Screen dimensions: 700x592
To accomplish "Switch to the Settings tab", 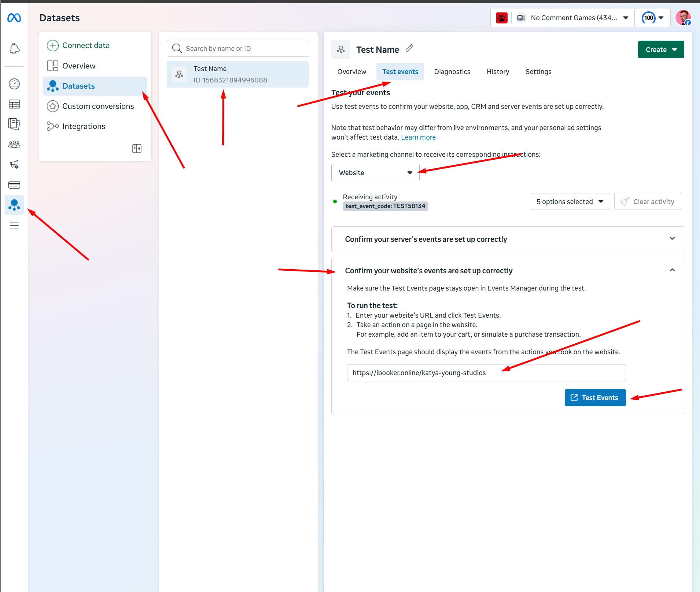I will (x=538, y=72).
